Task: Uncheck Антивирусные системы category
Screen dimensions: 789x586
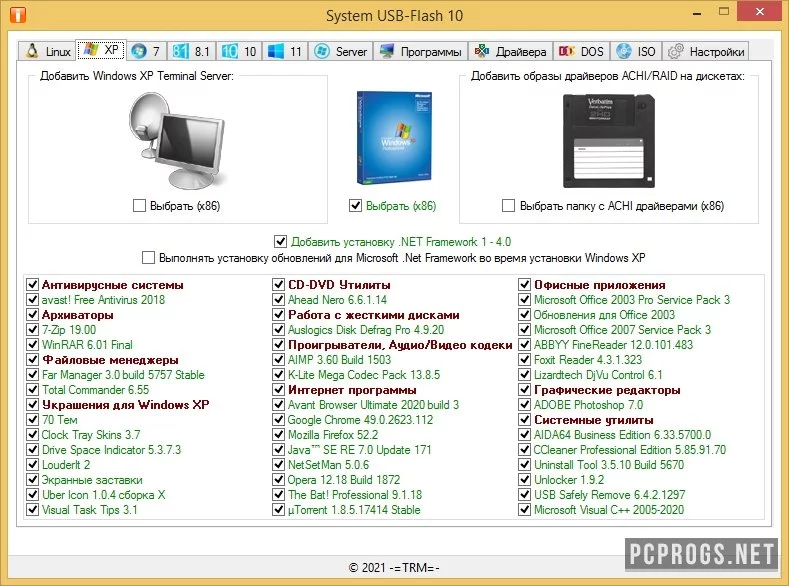Action: point(33,285)
